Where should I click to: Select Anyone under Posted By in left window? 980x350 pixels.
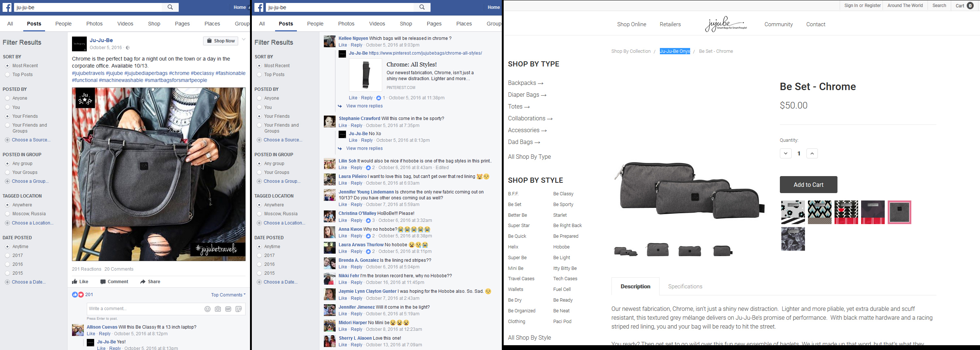pyautogui.click(x=7, y=98)
